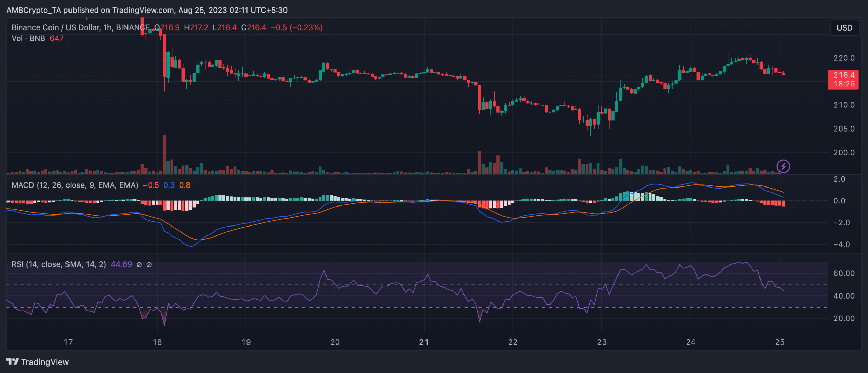Screen dimensions: 868x373
Task: Click the blue MACD value 0.3
Action: [169, 185]
